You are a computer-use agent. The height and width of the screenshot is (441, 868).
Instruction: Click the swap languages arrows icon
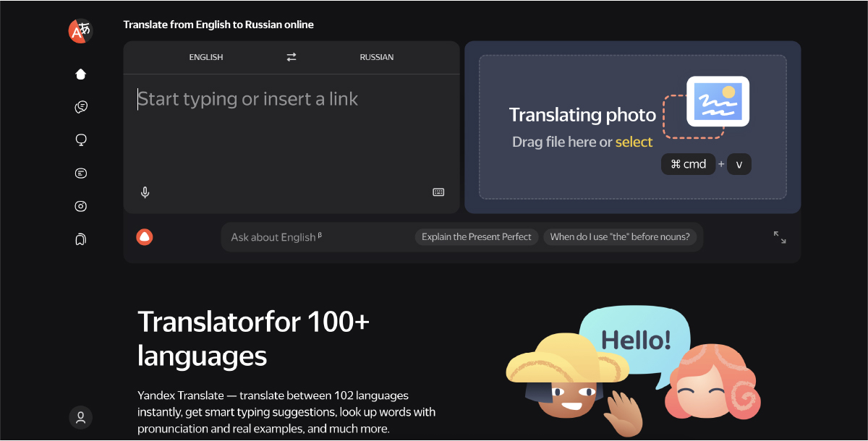[290, 56]
